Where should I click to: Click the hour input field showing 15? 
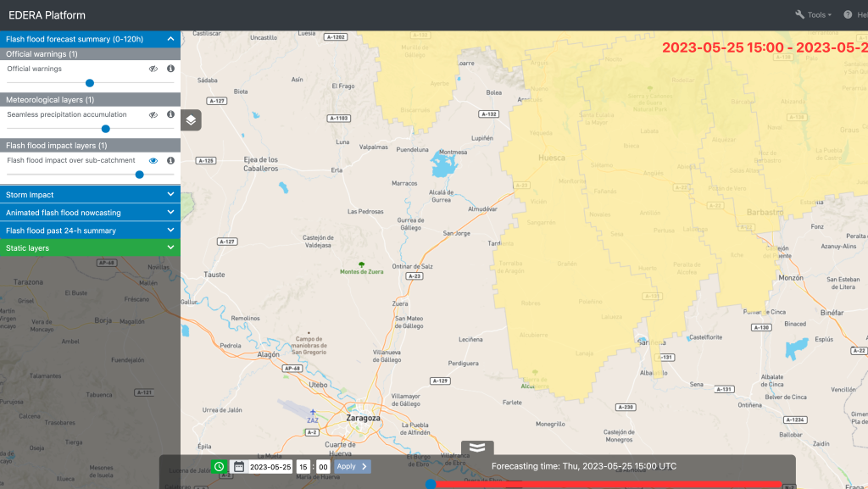[303, 466]
